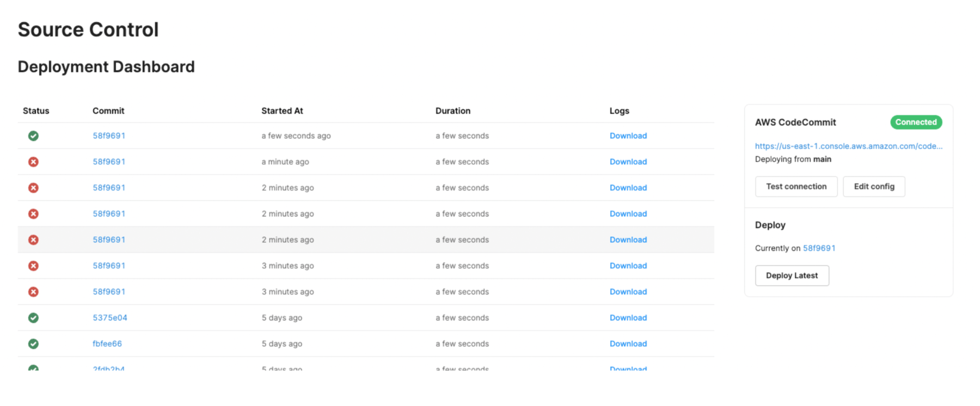
Task: Click the Duration column header
Action: [x=453, y=111]
